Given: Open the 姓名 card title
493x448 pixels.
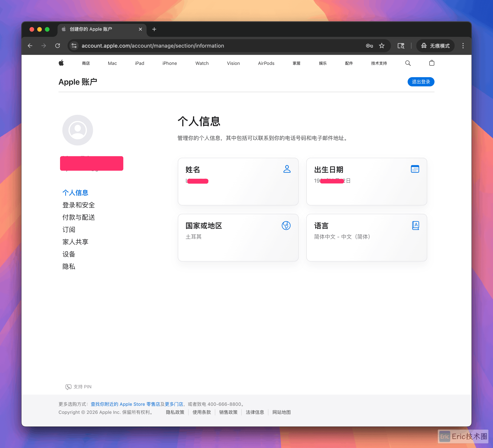Looking at the screenshot, I should click(193, 169).
